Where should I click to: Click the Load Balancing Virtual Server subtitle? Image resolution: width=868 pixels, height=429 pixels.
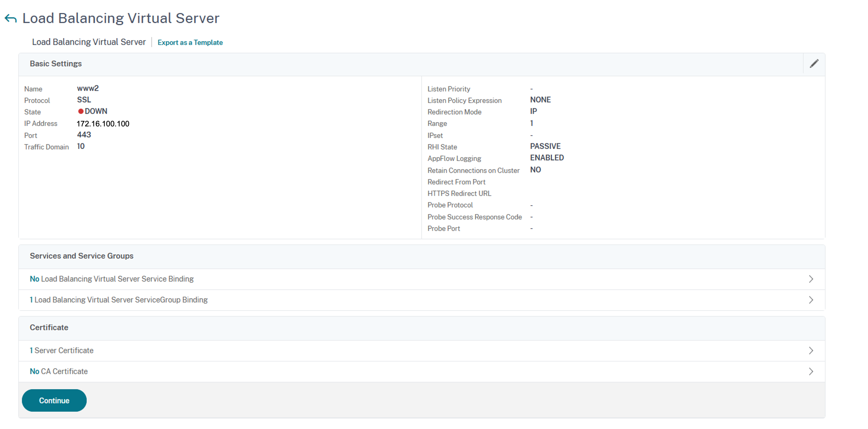[89, 42]
